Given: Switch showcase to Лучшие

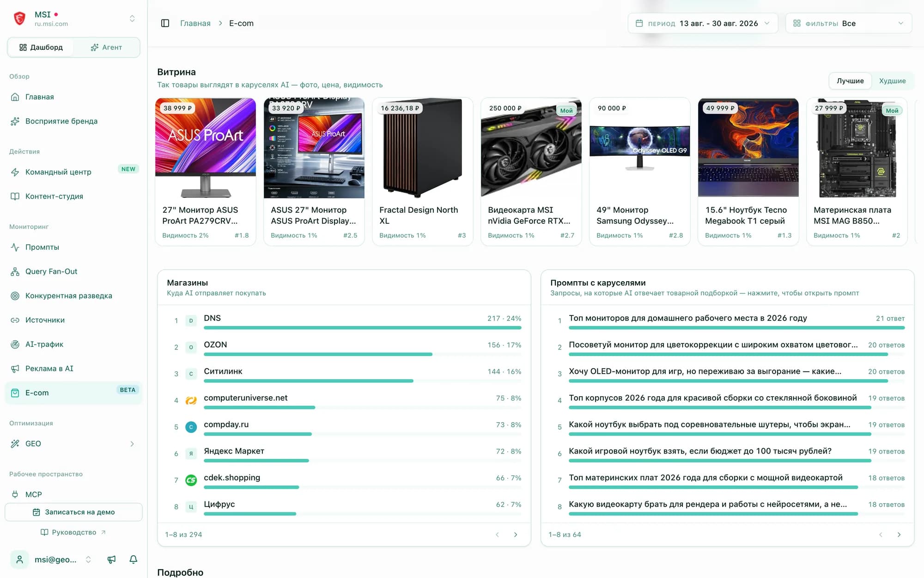Looking at the screenshot, I should coord(850,81).
